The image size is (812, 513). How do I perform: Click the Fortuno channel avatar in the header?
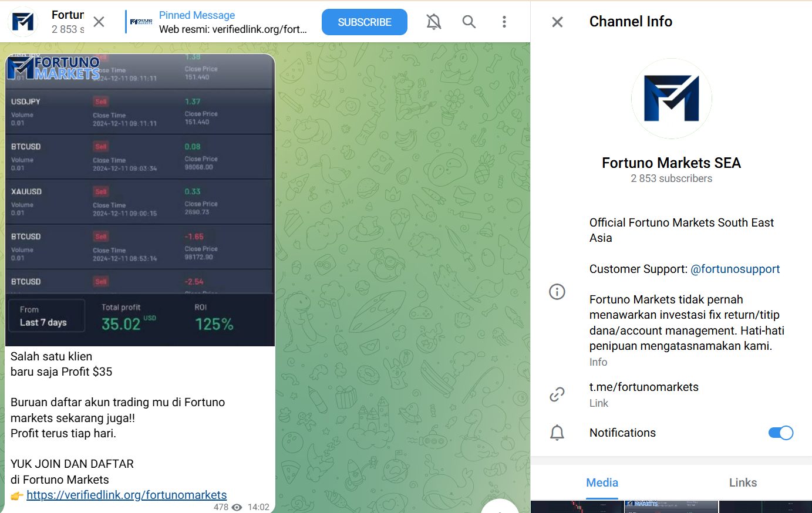[23, 22]
